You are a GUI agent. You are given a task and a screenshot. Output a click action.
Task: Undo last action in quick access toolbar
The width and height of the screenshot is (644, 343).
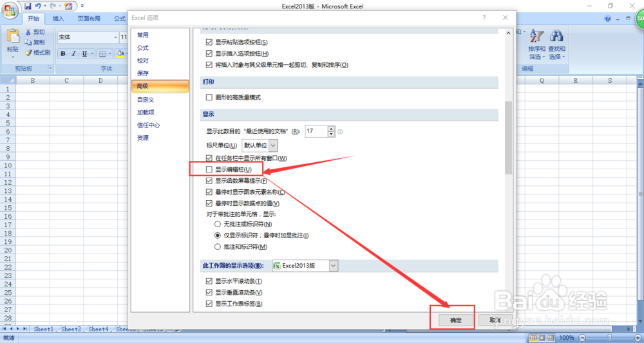(38, 6)
